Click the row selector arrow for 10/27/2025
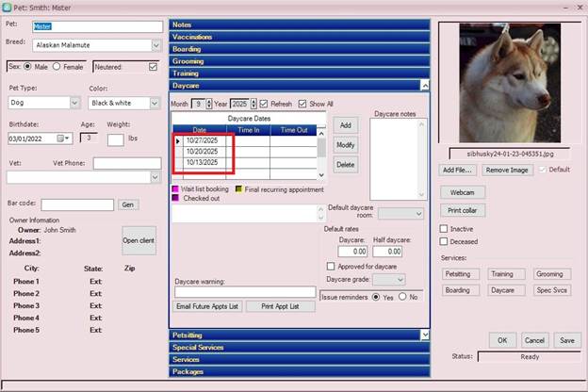This screenshot has width=588, height=392. (178, 141)
